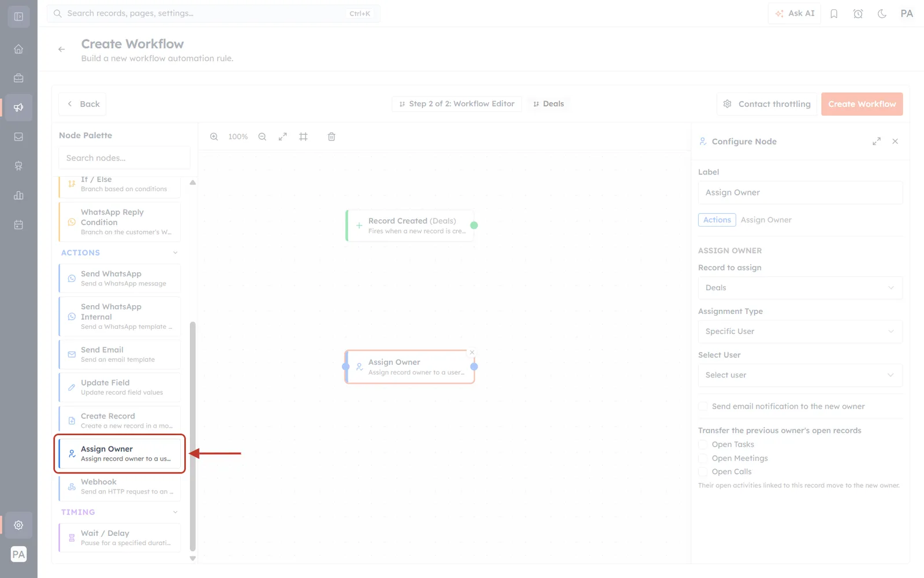Open the Assignment Type dropdown

point(800,332)
